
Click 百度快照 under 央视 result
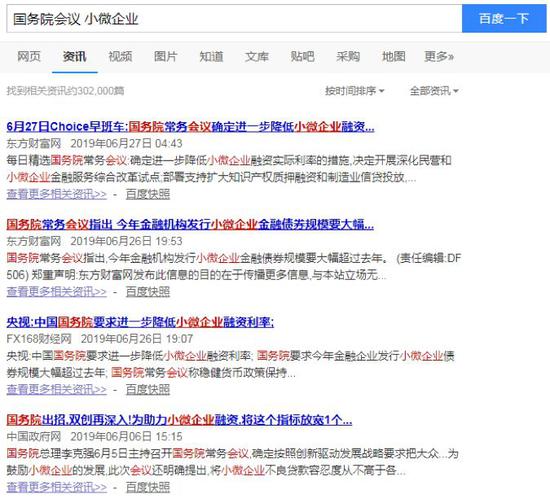[x=148, y=389]
